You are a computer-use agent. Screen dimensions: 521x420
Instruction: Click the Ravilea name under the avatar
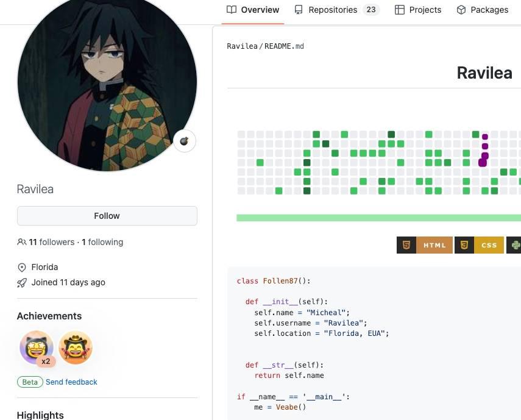point(35,189)
